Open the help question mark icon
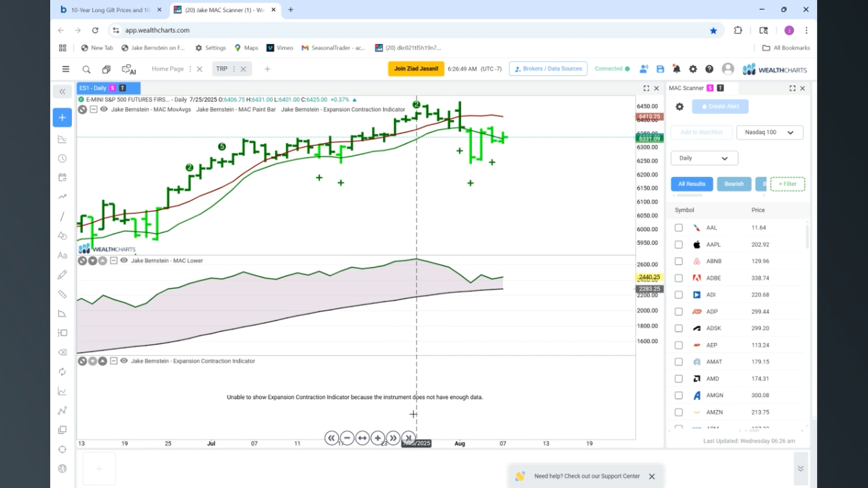 (709, 69)
